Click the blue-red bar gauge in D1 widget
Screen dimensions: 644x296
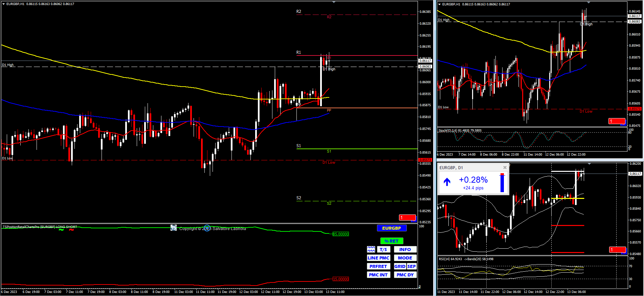coord(502,183)
